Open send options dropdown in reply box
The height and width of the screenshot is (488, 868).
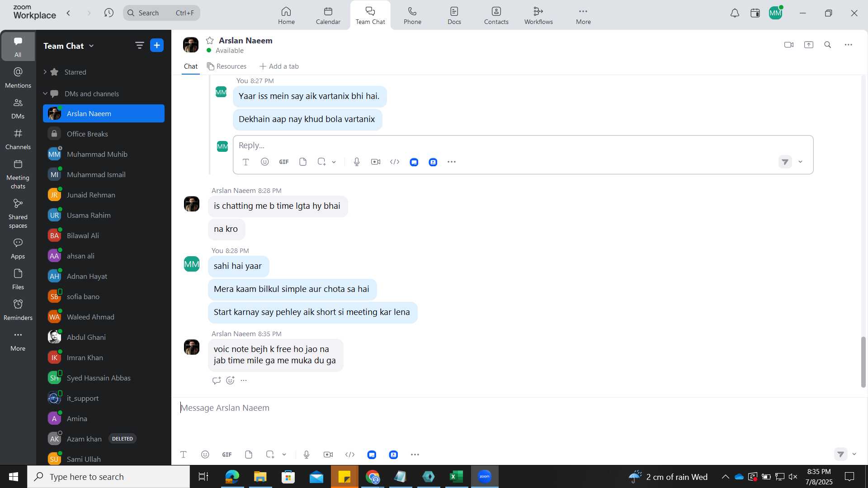[801, 162]
